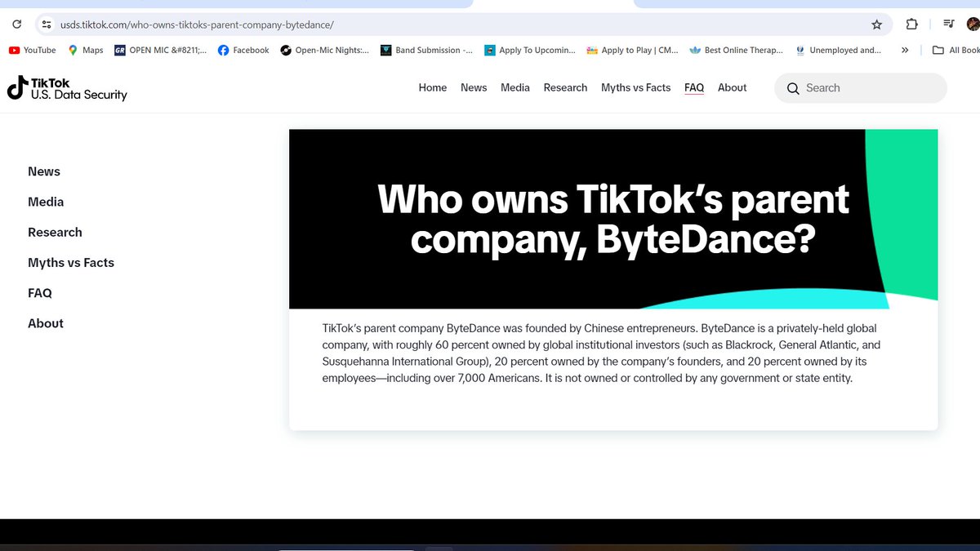980x551 pixels.
Task: Reload the page with the refresh icon
Action: pos(16,24)
